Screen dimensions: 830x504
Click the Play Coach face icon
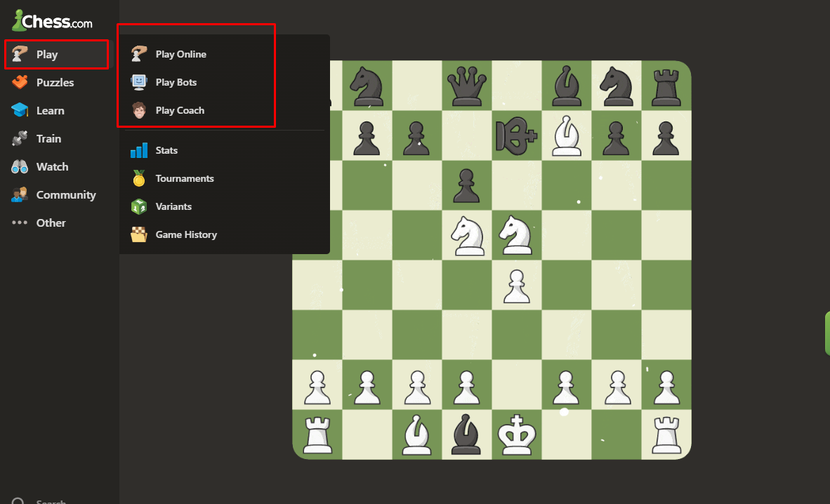(139, 110)
